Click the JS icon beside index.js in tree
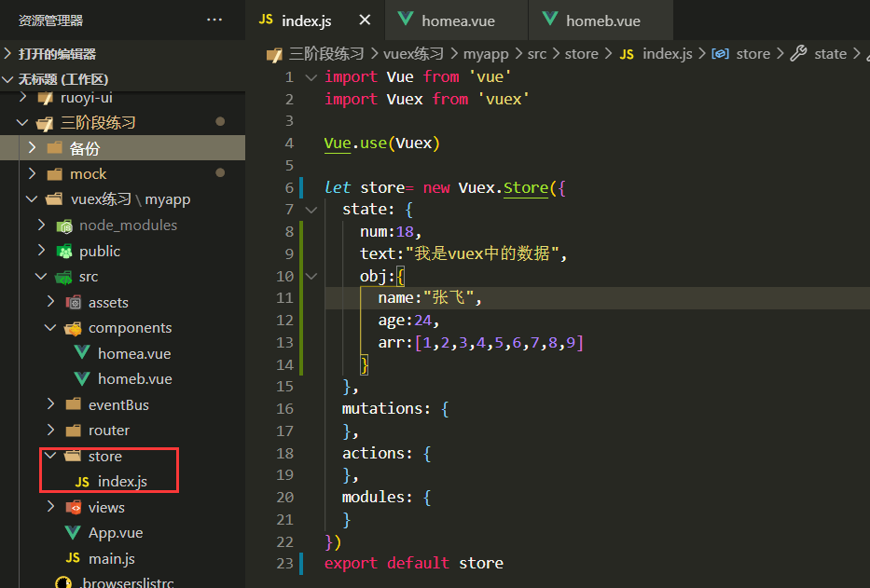870x588 pixels. 82,482
